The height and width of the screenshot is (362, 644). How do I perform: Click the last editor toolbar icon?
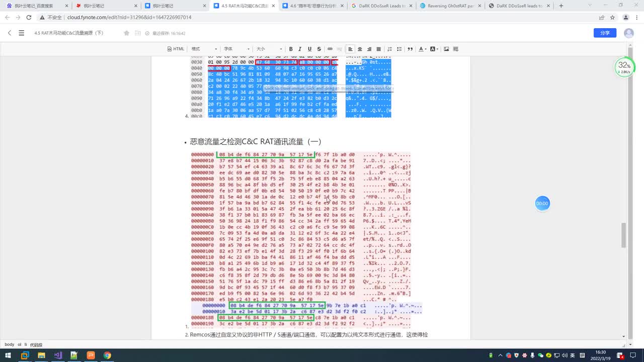(x=456, y=49)
